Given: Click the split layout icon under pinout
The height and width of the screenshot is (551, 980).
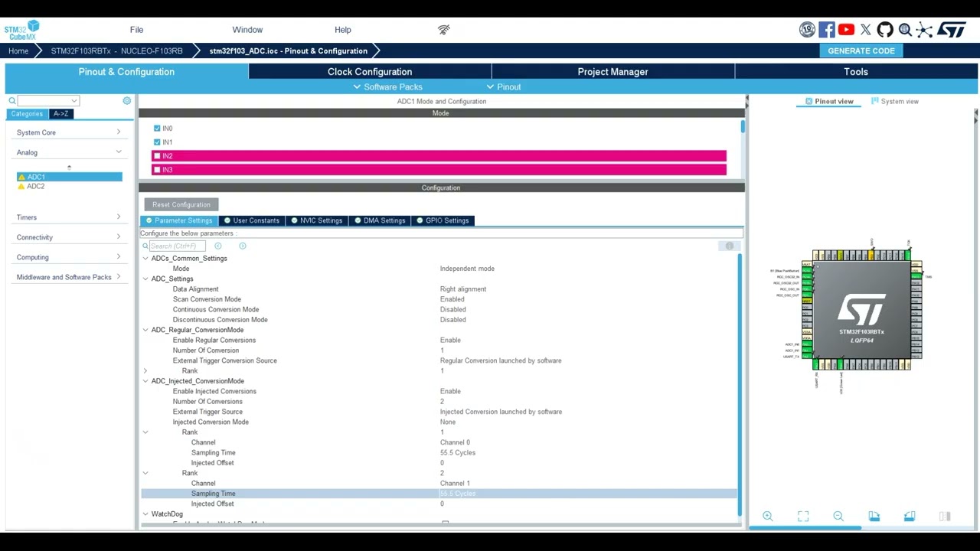Looking at the screenshot, I should click(944, 517).
